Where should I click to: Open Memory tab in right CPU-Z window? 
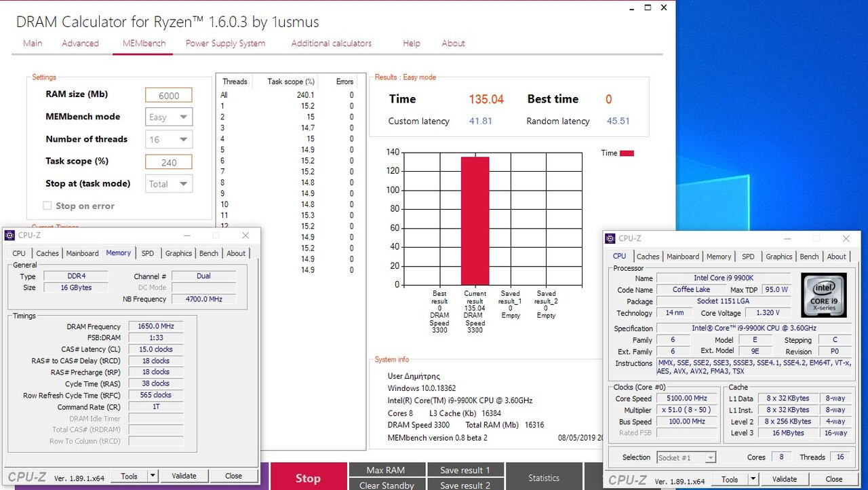pos(719,257)
